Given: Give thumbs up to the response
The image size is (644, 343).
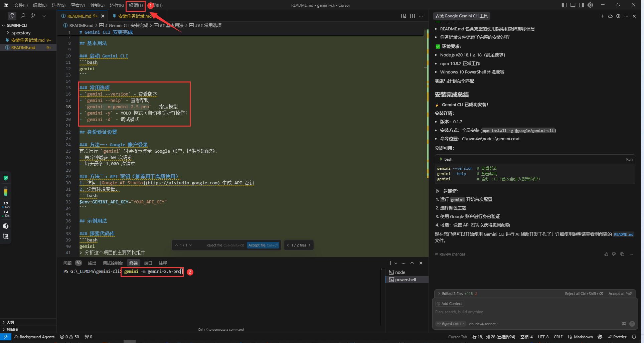Looking at the screenshot, I should (606, 254).
